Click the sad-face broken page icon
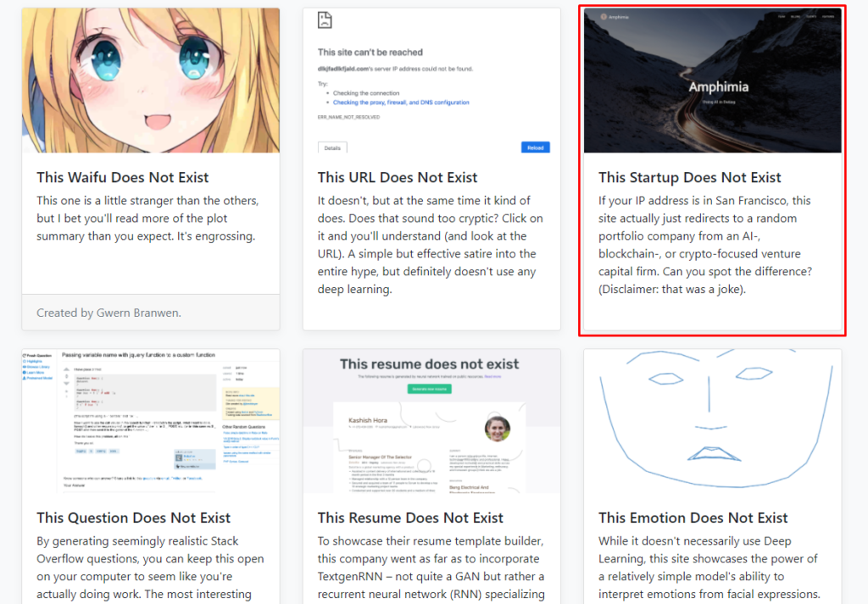Viewport: 868px width, 604px height. pyautogui.click(x=325, y=20)
